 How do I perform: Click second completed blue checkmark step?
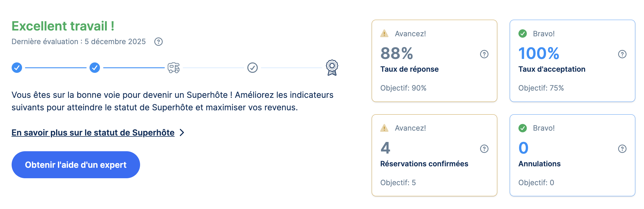[95, 68]
